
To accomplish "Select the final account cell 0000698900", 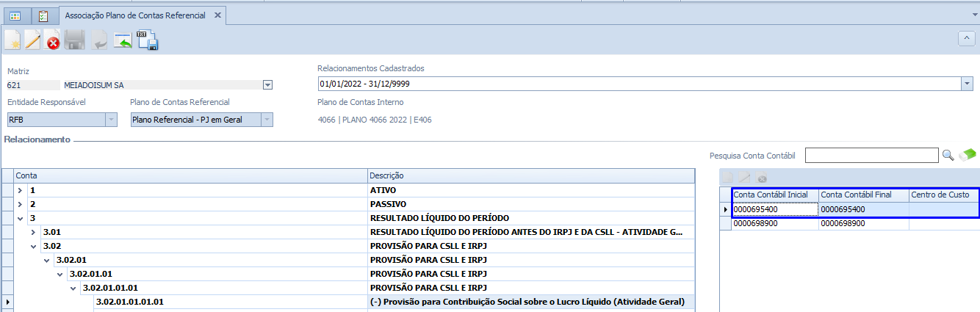I will tap(863, 223).
